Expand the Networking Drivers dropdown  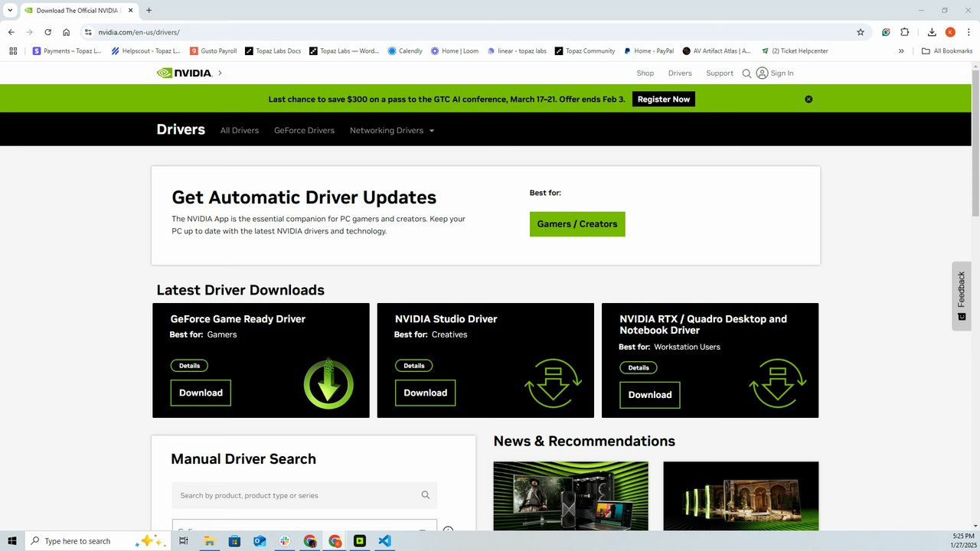tap(392, 130)
